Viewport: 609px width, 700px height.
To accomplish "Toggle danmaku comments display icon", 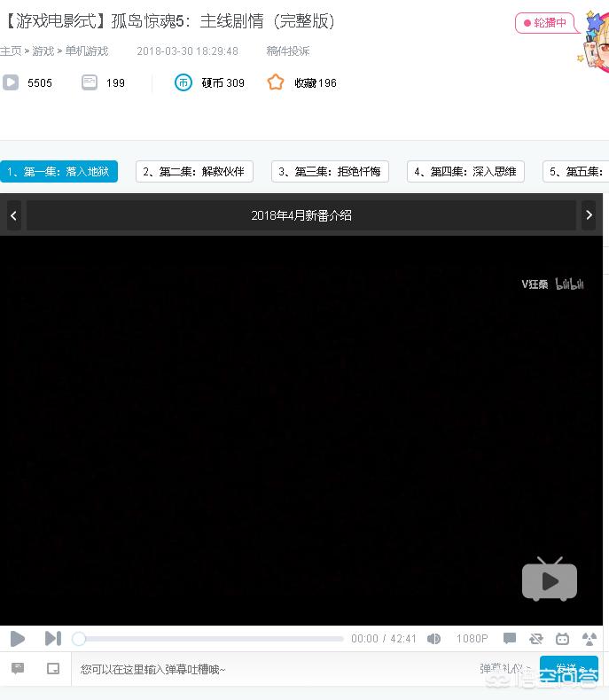I will coord(510,638).
